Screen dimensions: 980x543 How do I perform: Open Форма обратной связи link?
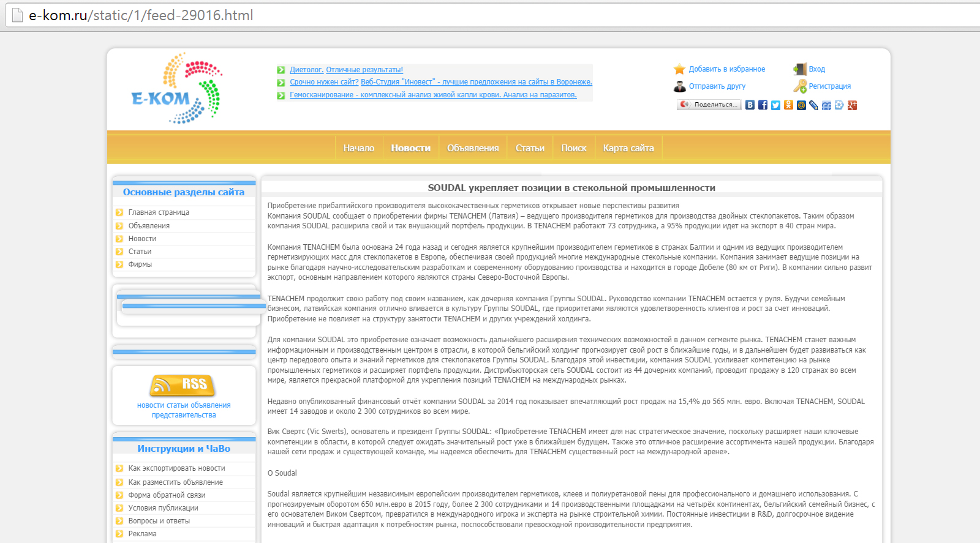[167, 495]
